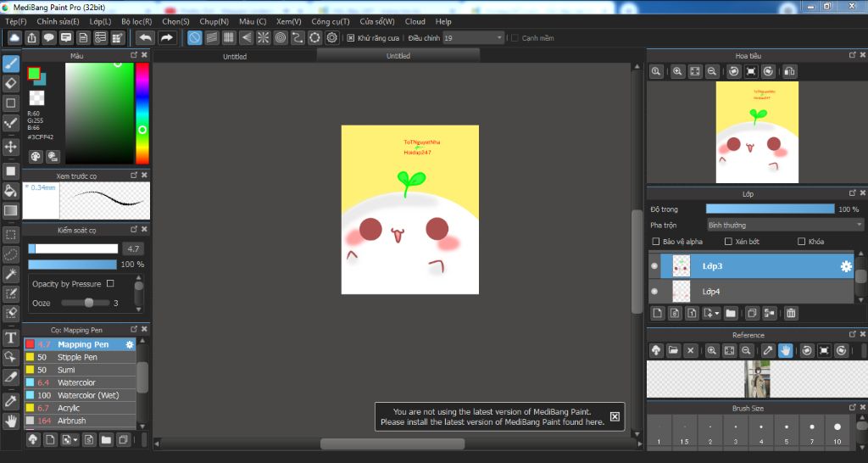Dismiss the latest version notification
Image resolution: width=868 pixels, height=463 pixels.
(615, 416)
